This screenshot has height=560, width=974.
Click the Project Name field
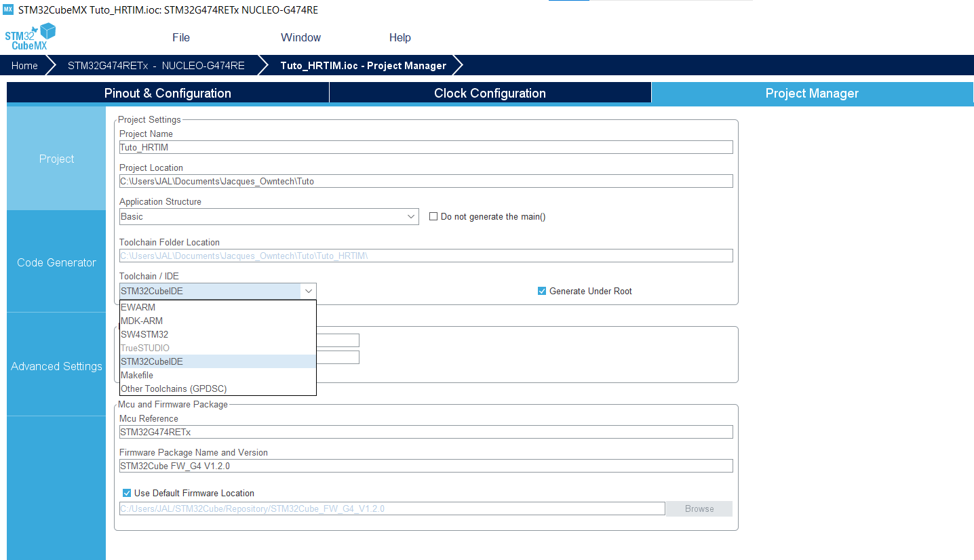pyautogui.click(x=426, y=147)
